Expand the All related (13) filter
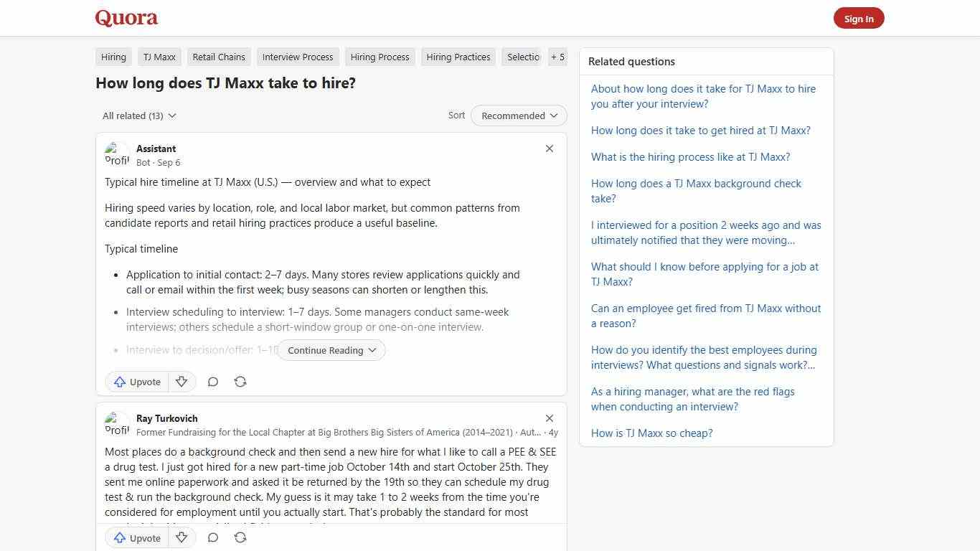Image resolution: width=980 pixels, height=551 pixels. [138, 116]
